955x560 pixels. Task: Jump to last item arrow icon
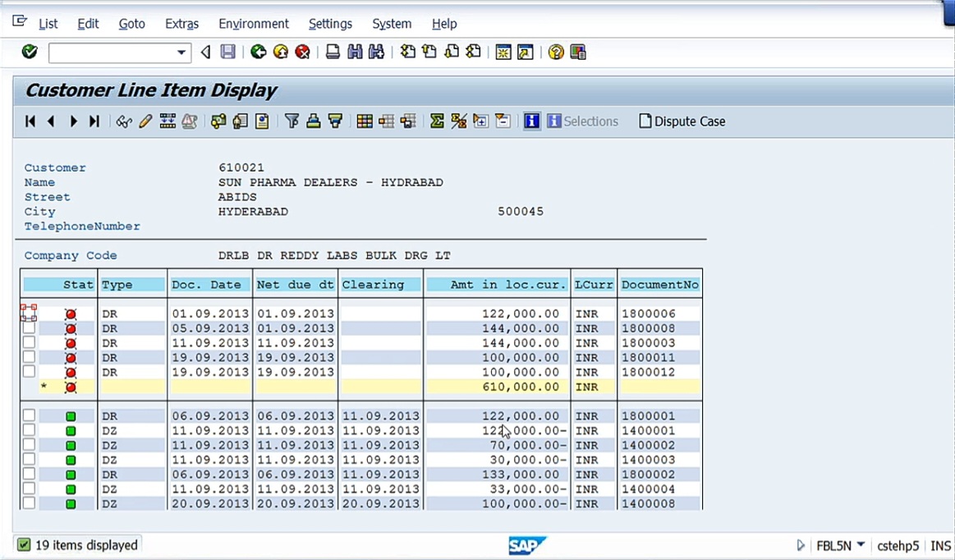click(x=94, y=122)
